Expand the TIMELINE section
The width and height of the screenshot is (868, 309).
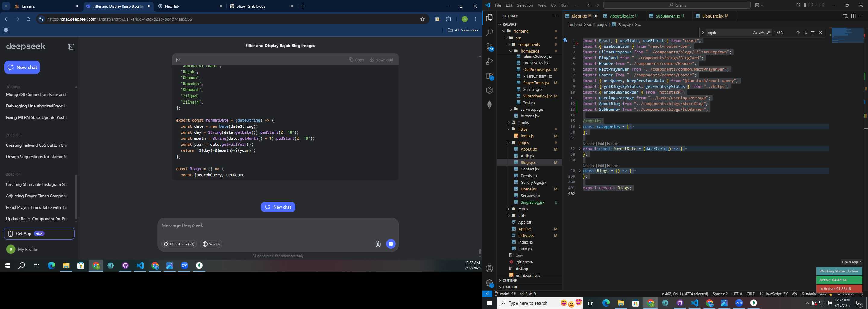pyautogui.click(x=510, y=287)
